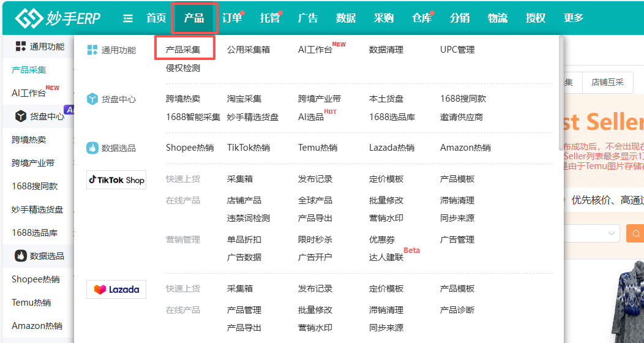Click the 货盘中心 icon in the dropdown panel
Viewport: 644px width, 343px height.
[x=92, y=99]
